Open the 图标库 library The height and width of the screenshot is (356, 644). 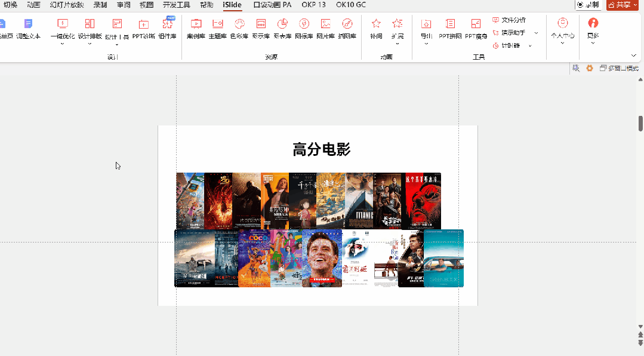coord(304,29)
